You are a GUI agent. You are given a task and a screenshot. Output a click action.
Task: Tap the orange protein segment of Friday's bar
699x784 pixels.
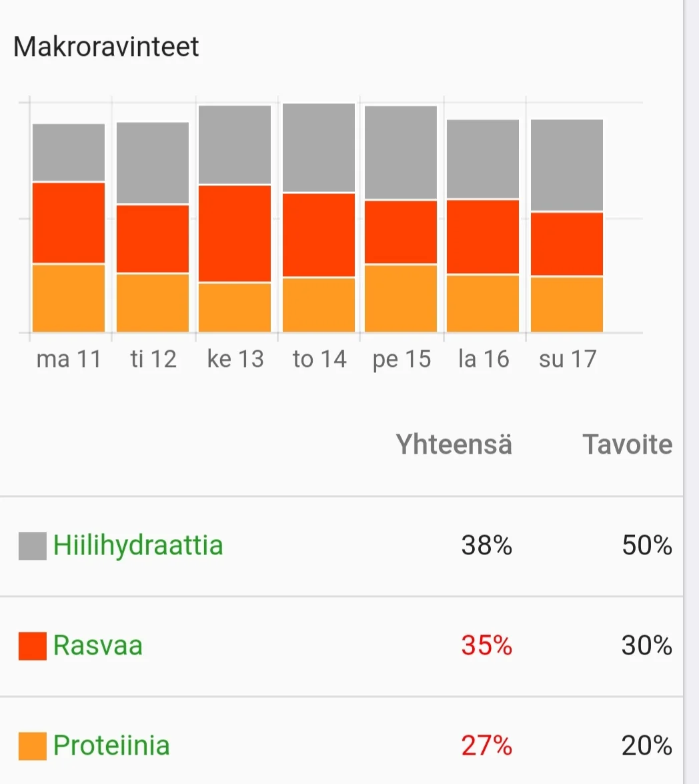pyautogui.click(x=401, y=298)
